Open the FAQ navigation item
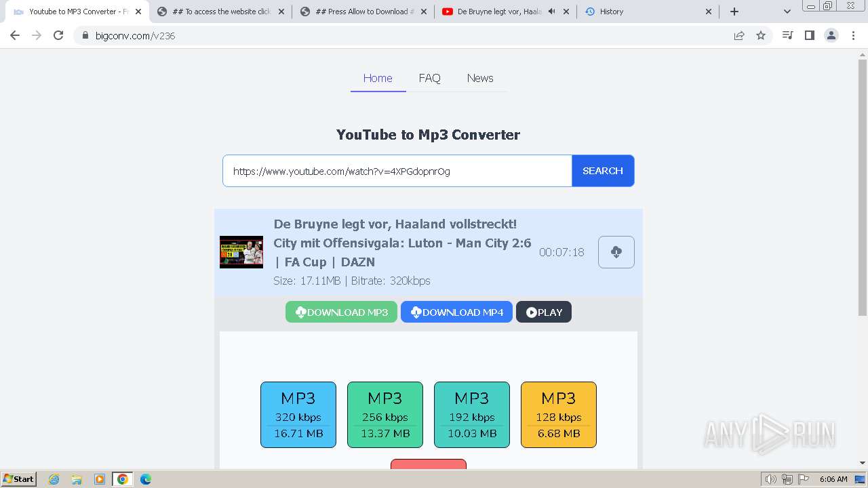Screen dimensions: 868x488 [429, 78]
